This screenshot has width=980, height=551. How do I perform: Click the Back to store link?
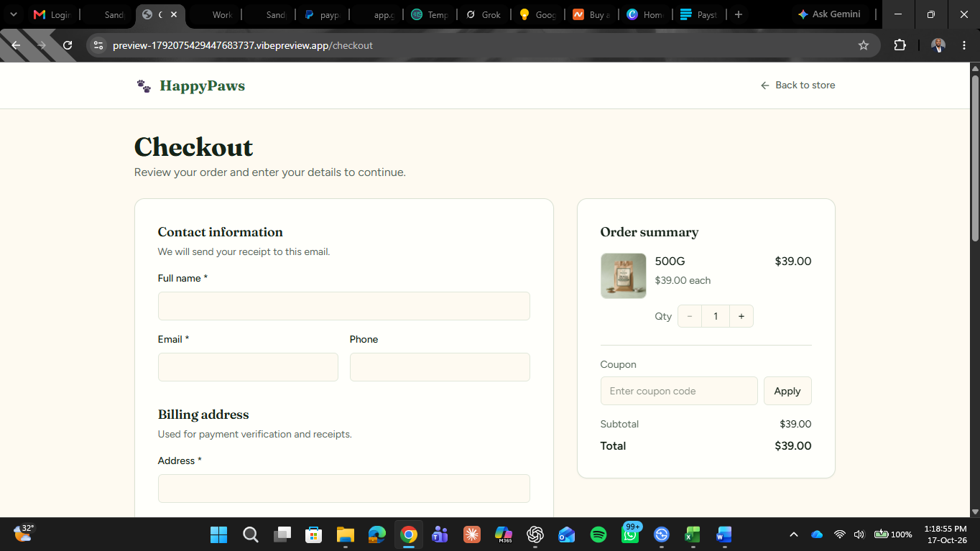(x=798, y=85)
